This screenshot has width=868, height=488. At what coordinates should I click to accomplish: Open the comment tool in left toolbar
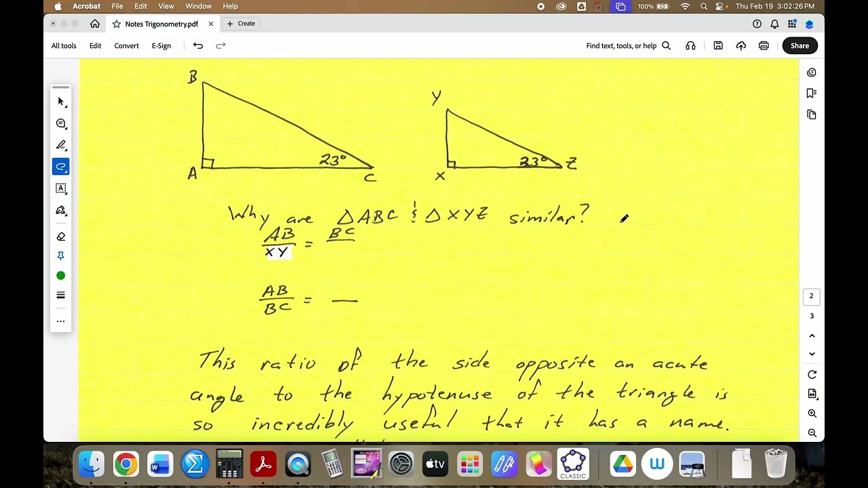[x=61, y=123]
